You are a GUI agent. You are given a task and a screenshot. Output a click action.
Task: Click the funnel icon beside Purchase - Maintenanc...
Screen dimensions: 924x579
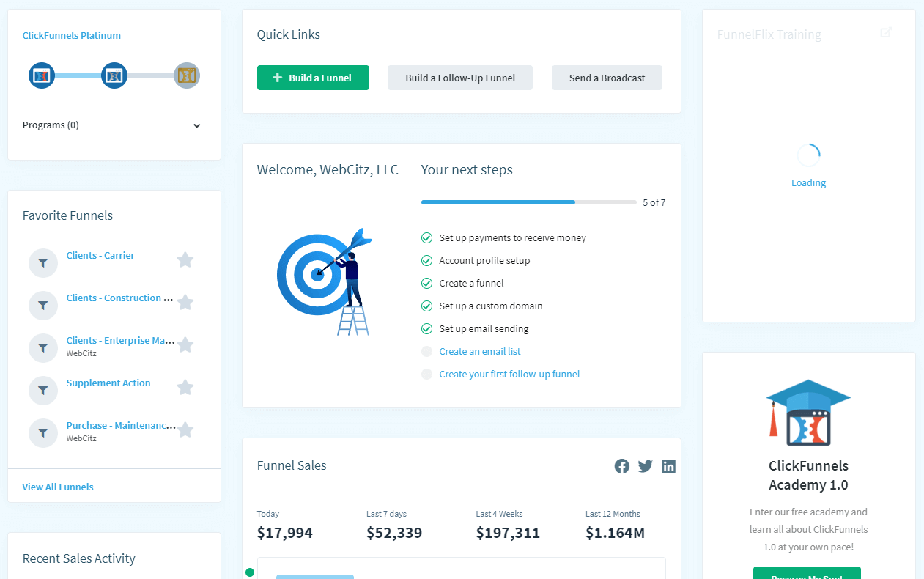(43, 433)
